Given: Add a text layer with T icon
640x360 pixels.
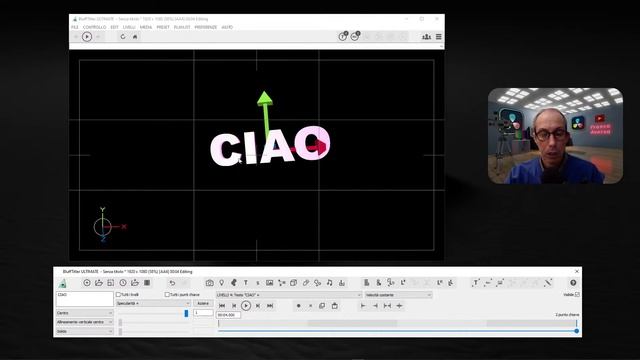Looking at the screenshot, I should [x=246, y=283].
